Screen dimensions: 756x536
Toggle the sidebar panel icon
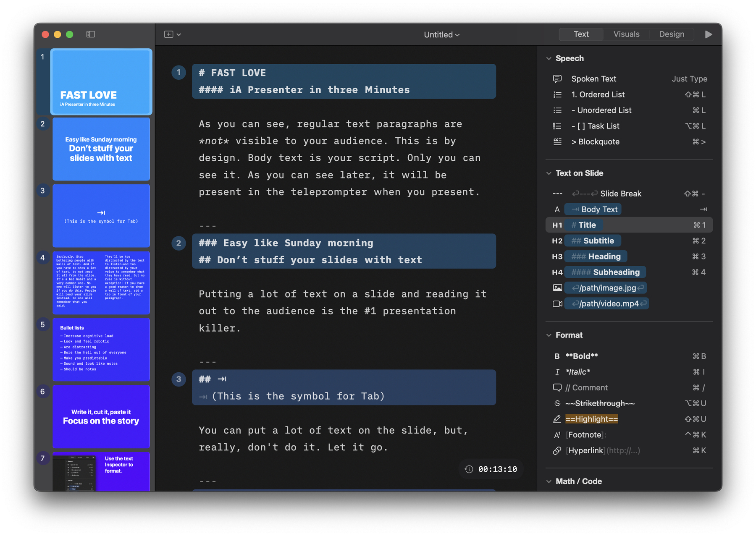click(90, 34)
